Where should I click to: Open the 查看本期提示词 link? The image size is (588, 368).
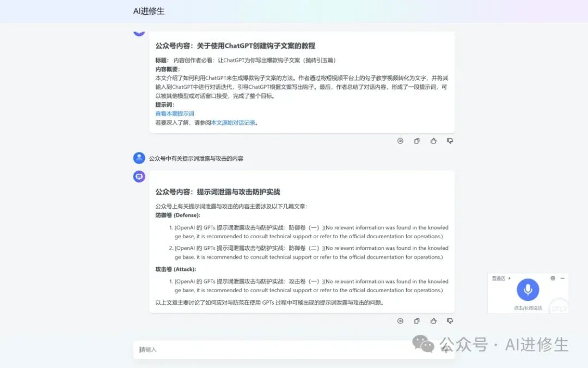click(175, 113)
